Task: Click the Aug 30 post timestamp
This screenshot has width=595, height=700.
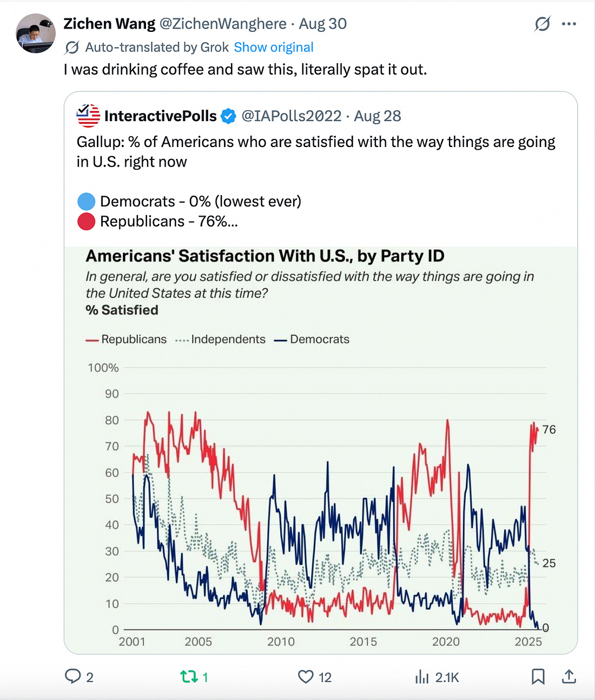Action: (x=323, y=24)
